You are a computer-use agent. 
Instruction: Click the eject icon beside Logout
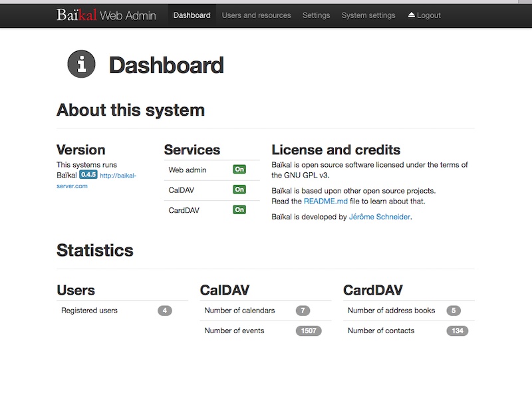tap(411, 15)
